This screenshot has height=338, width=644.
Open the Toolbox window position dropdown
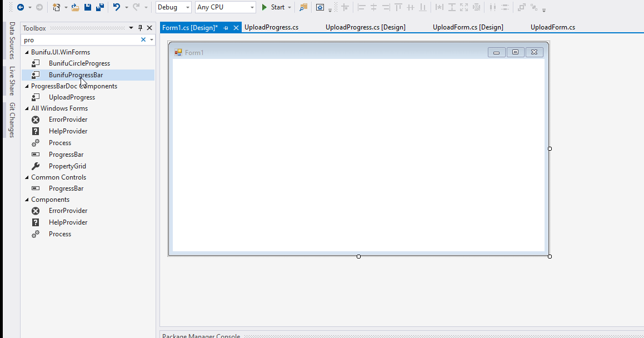(x=131, y=28)
